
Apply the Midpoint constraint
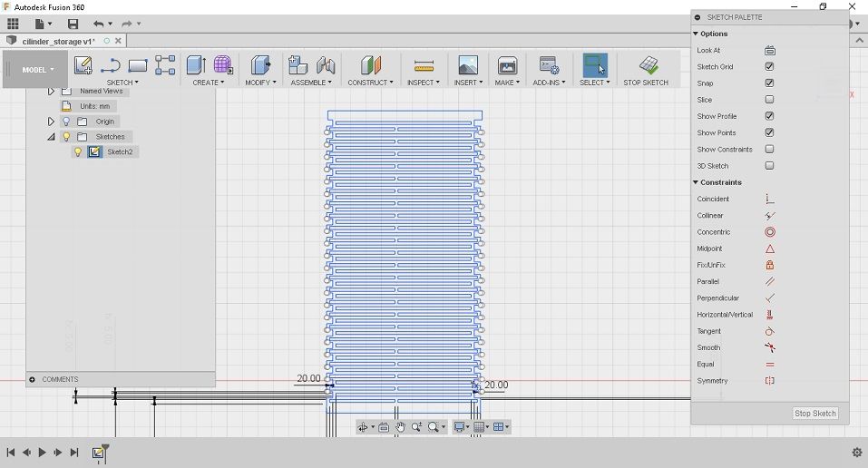[769, 249]
